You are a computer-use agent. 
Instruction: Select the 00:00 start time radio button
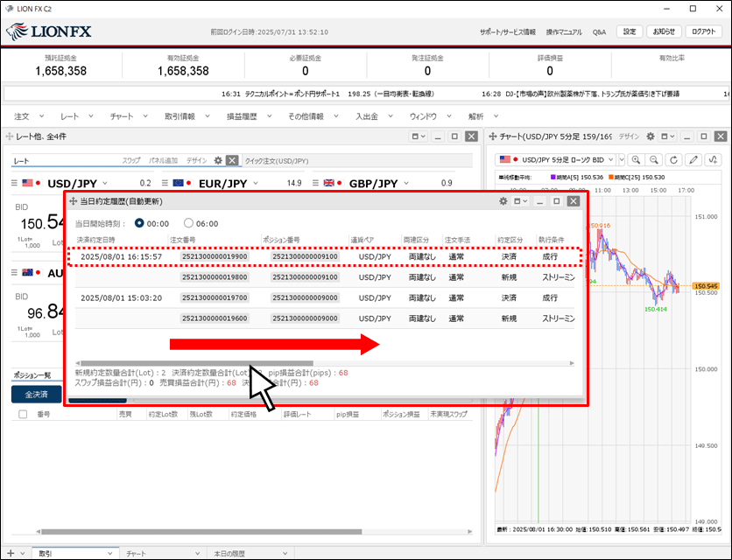[138, 223]
